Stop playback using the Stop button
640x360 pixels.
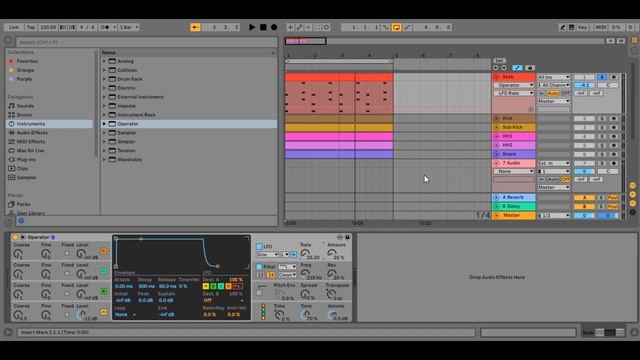click(x=263, y=27)
